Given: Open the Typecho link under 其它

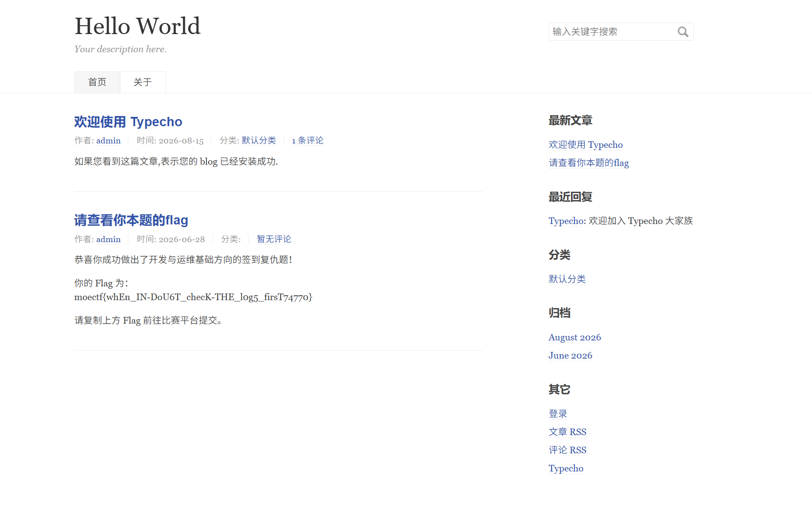Looking at the screenshot, I should [x=566, y=468].
